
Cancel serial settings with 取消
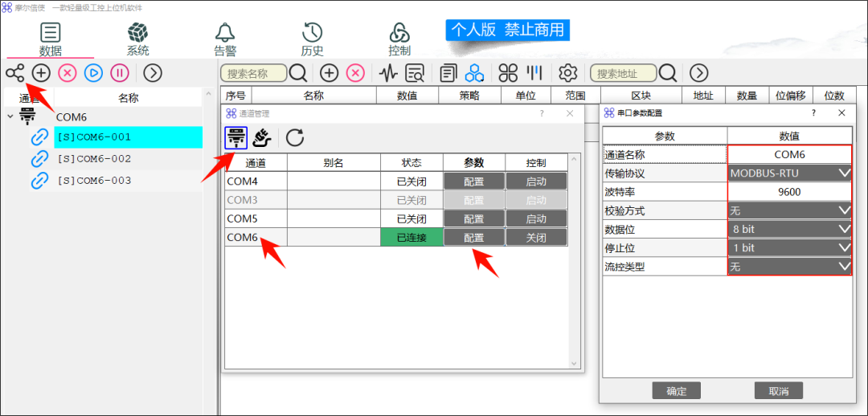[778, 390]
